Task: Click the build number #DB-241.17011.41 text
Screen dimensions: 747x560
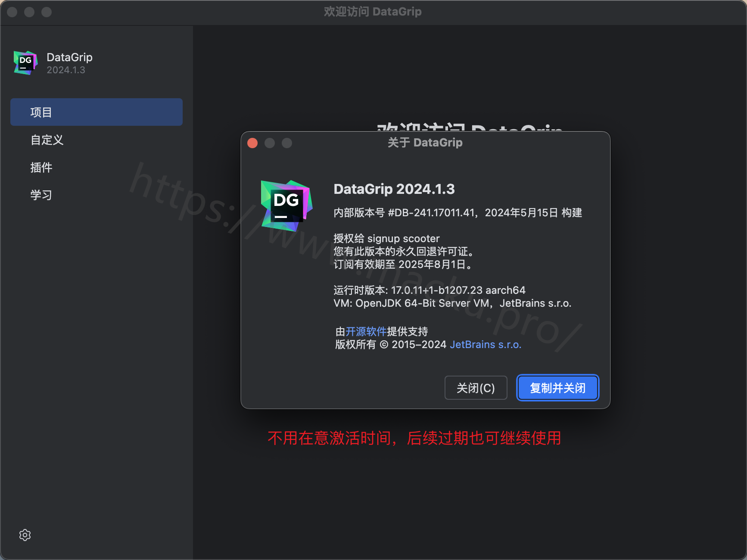Action: [x=431, y=213]
